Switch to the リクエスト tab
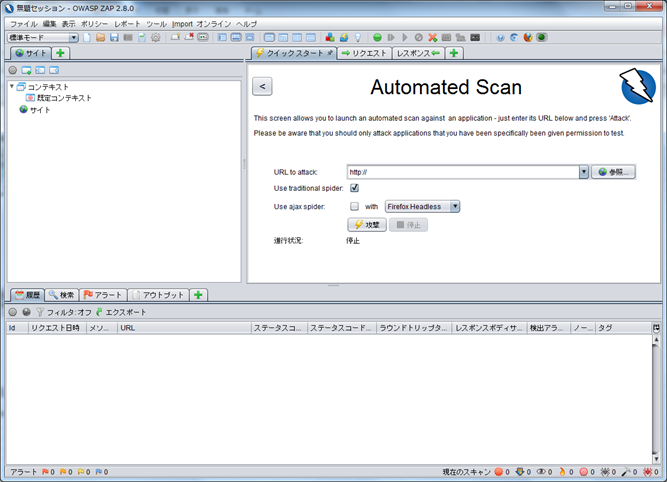 [x=364, y=53]
